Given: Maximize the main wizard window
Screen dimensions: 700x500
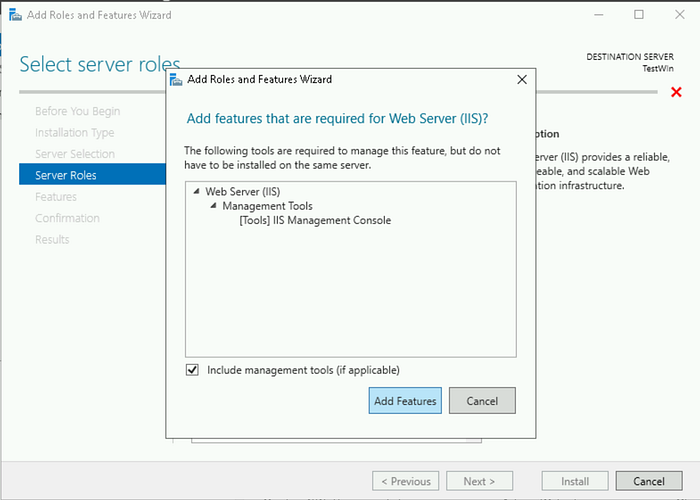Looking at the screenshot, I should pos(639,15).
